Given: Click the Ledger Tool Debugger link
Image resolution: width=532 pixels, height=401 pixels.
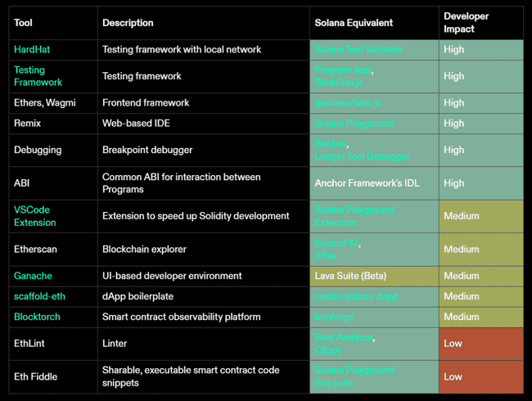Looking at the screenshot, I should [x=363, y=156].
